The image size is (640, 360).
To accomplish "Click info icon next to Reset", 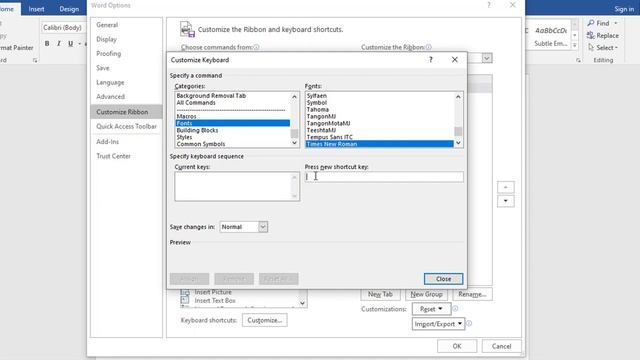I will coord(455,309).
